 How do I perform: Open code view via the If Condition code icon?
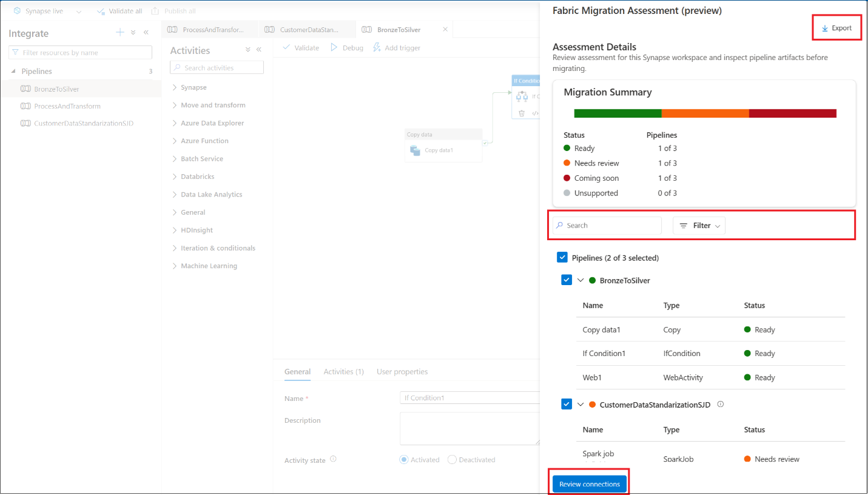(536, 113)
